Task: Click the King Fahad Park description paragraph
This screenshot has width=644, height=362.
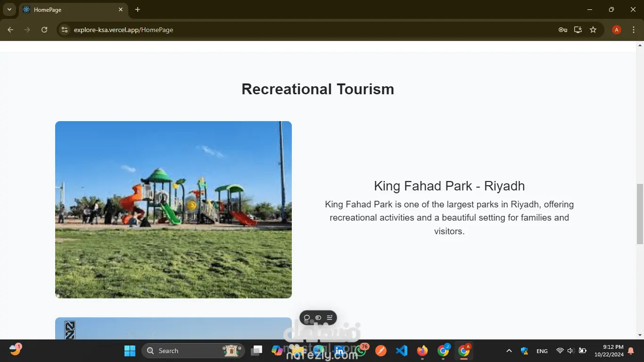Action: click(x=449, y=218)
